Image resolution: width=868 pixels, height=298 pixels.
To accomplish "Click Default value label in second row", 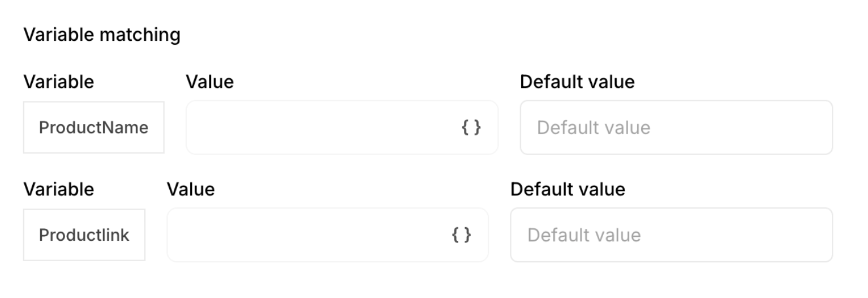I will coord(568,189).
